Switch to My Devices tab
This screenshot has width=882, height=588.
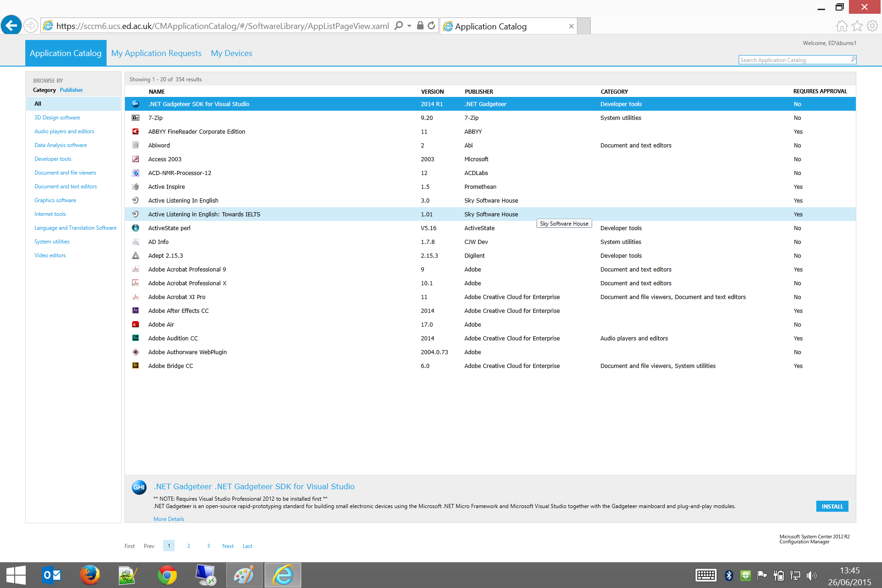click(x=232, y=53)
